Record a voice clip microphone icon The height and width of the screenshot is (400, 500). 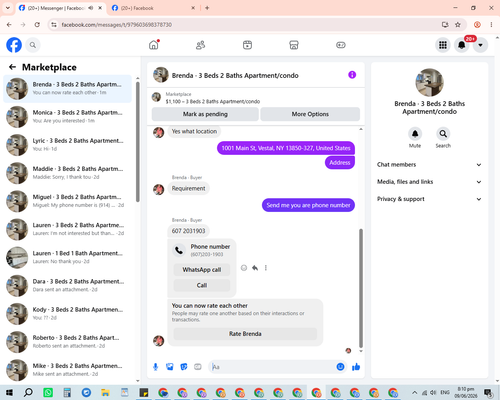155,367
